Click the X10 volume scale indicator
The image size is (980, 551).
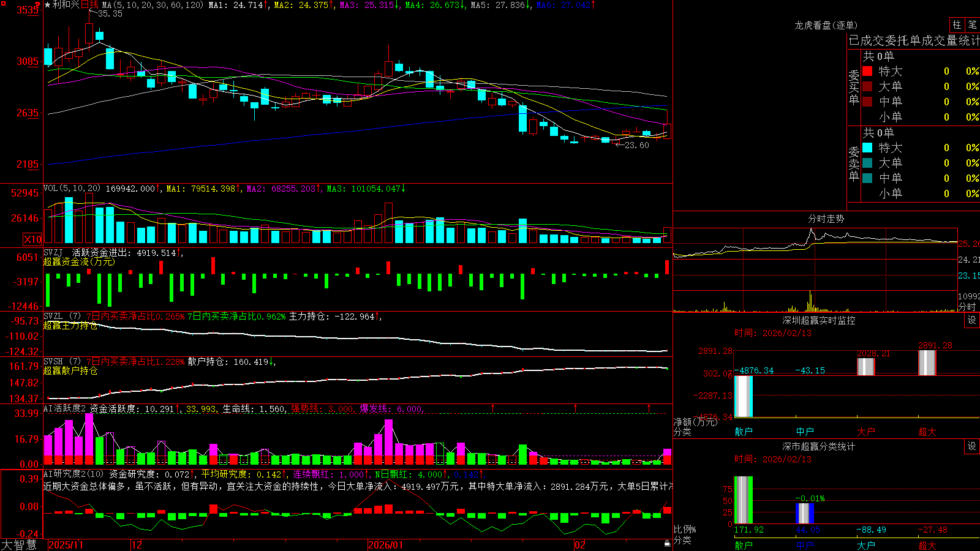point(32,239)
